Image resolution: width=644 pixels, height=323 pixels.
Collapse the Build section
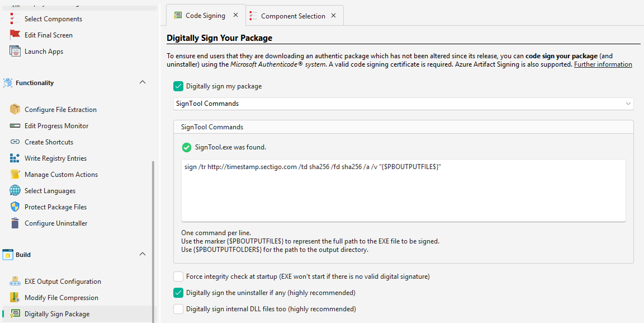coord(142,254)
